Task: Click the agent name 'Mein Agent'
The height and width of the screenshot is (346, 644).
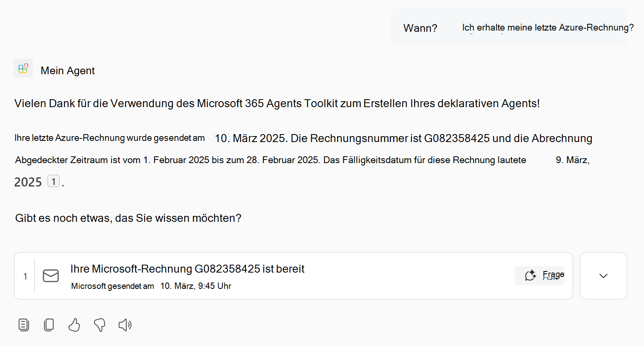Action: point(67,70)
